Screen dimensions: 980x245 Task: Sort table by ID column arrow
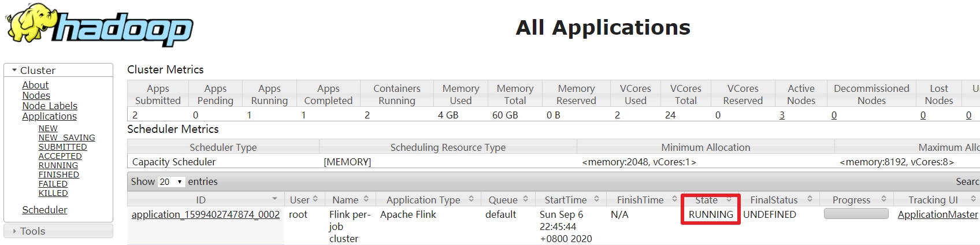point(274,199)
